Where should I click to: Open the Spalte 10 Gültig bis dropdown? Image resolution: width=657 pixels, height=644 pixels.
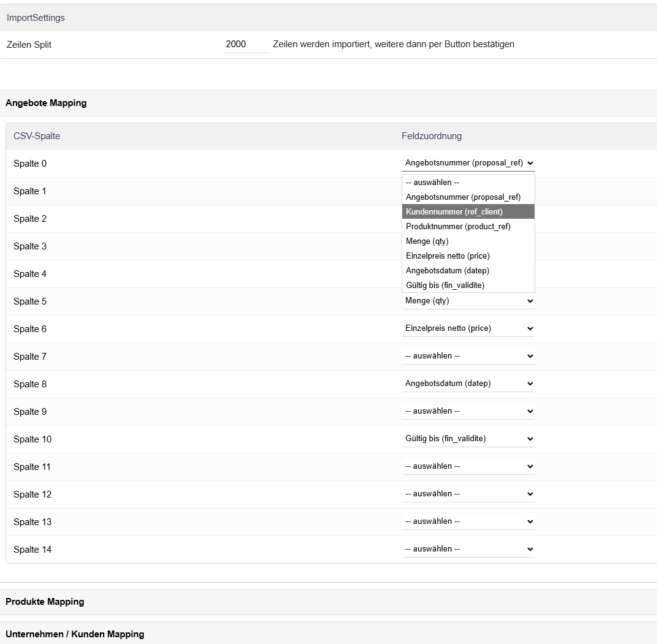pos(468,439)
